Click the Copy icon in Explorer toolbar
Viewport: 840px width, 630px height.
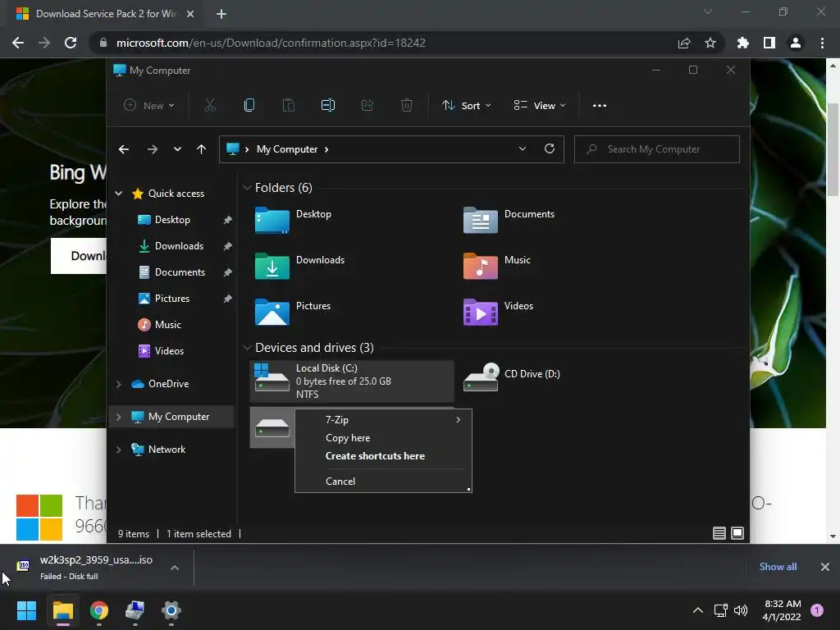pyautogui.click(x=249, y=106)
